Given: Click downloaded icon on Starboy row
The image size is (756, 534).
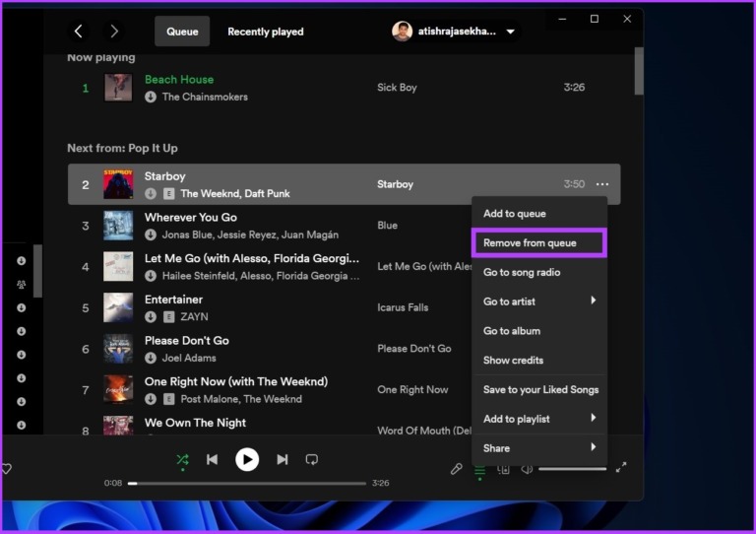Looking at the screenshot, I should point(151,194).
